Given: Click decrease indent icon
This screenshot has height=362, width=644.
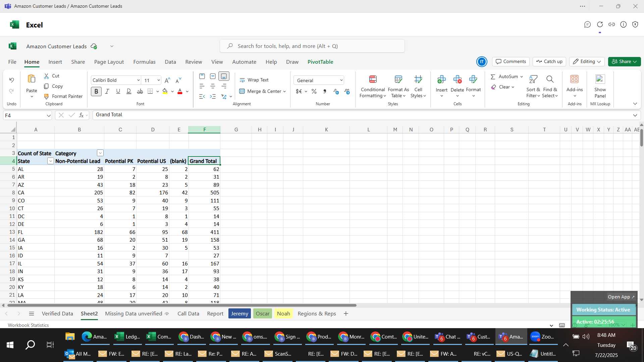Looking at the screenshot, I should pyautogui.click(x=202, y=97).
